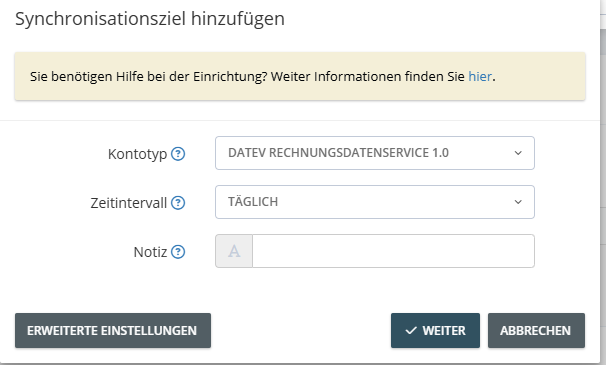606x365 pixels.
Task: Open Erweiterte Einstellungen
Action: pyautogui.click(x=113, y=331)
